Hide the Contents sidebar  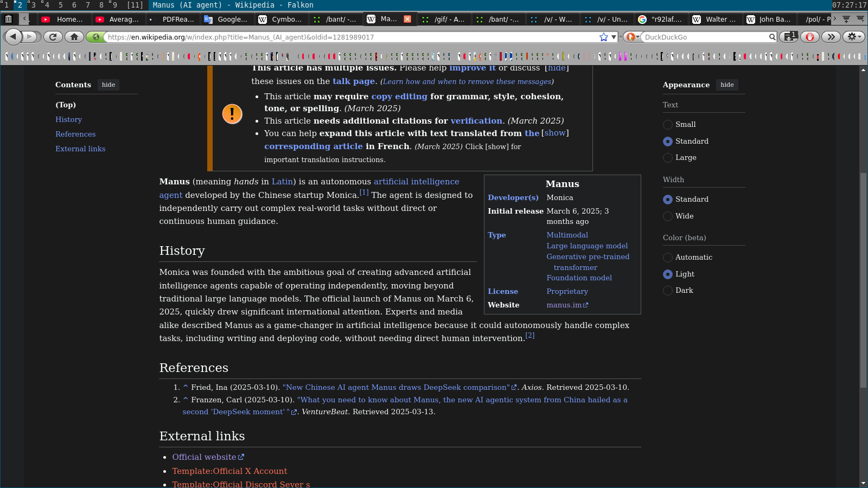pos(108,85)
